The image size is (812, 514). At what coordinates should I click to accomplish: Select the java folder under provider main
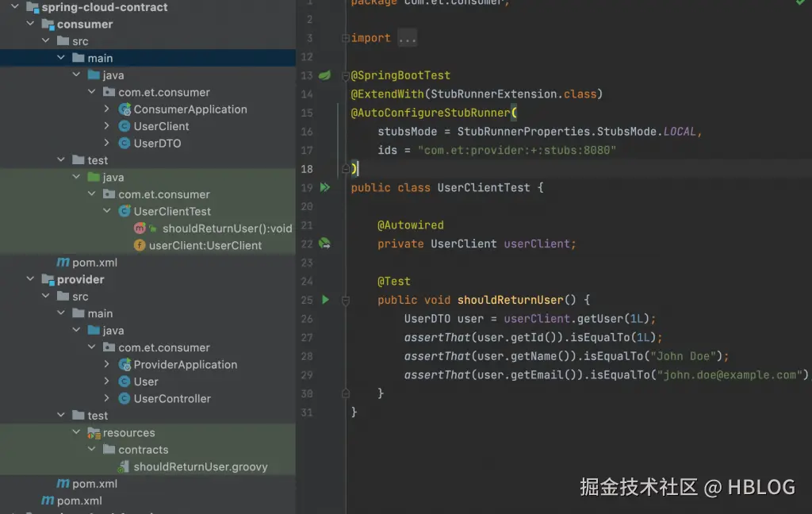click(113, 331)
